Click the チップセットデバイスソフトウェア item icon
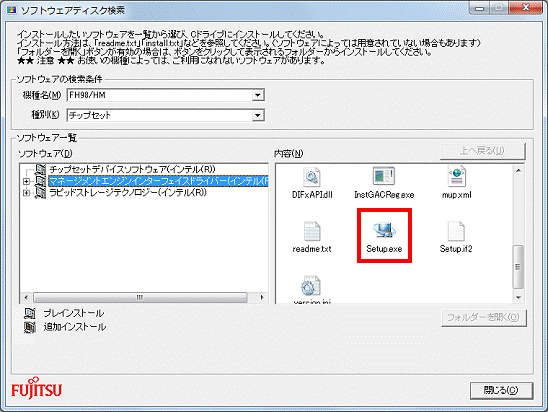This screenshot has width=548, height=412. [41, 169]
